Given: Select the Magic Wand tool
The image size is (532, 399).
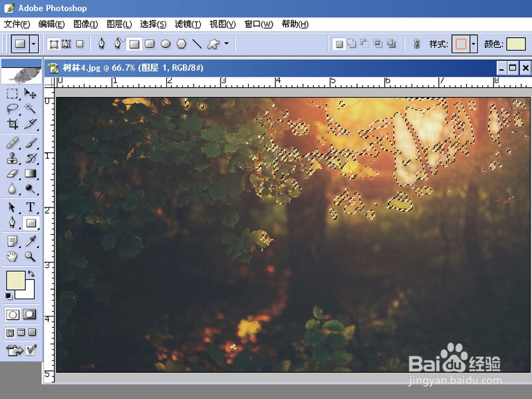Looking at the screenshot, I should click(x=30, y=108).
